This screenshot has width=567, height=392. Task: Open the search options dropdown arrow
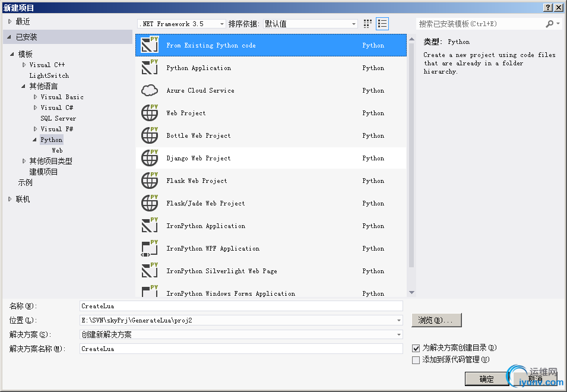(558, 24)
